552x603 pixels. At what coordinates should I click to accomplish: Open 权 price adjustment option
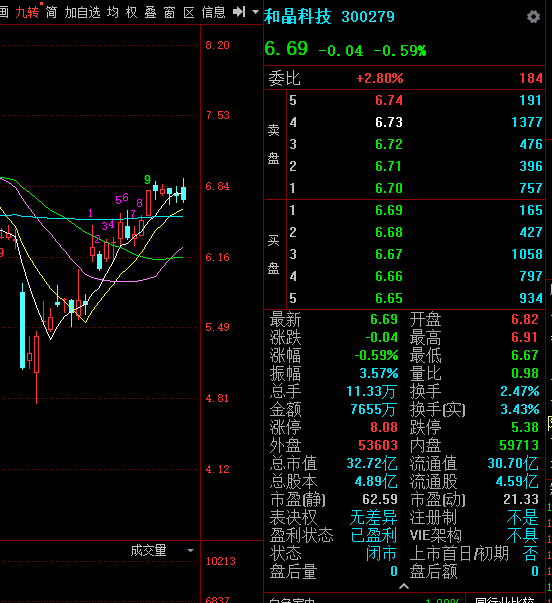pyautogui.click(x=132, y=12)
